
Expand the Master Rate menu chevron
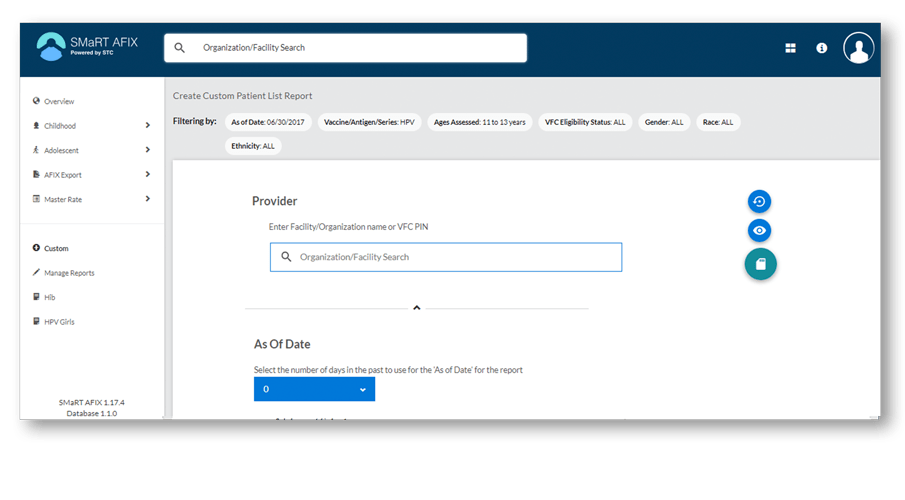pos(148,199)
